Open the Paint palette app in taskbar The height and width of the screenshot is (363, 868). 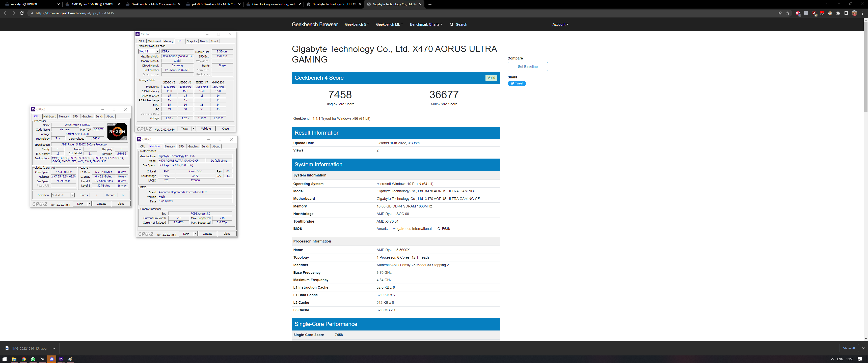pyautogui.click(x=70, y=359)
